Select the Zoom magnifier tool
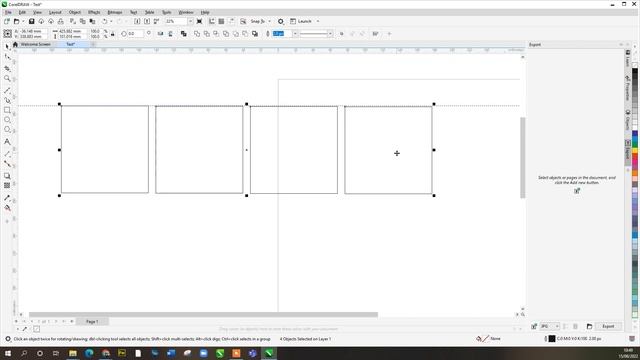Screen dimensions: 640x360 7,78
